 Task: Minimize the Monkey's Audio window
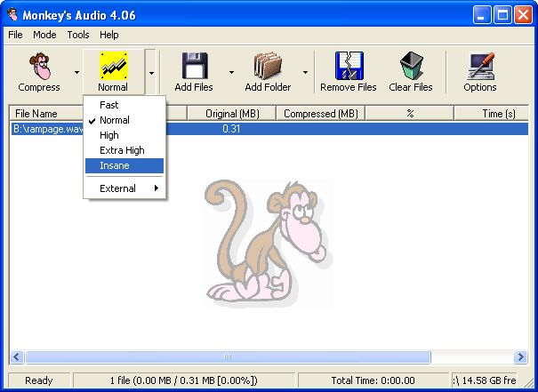481,15
